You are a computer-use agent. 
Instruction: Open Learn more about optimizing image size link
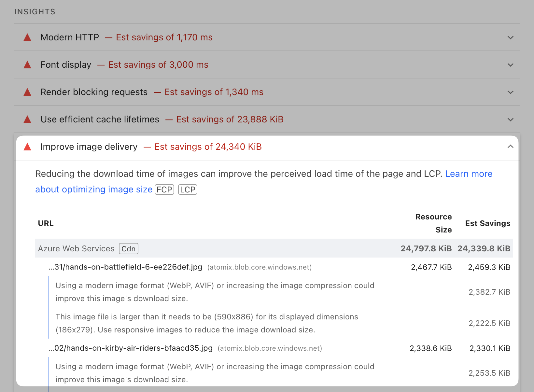[x=264, y=182]
